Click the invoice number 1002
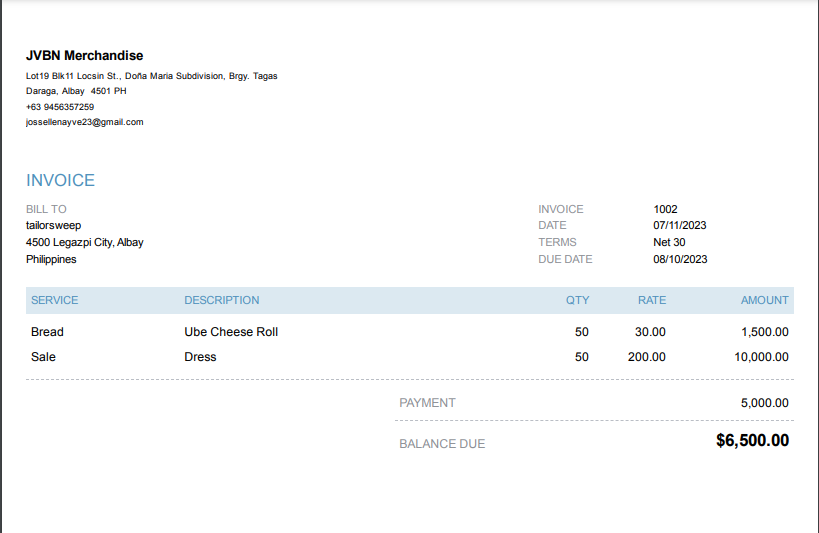819x533 pixels. tap(665, 209)
